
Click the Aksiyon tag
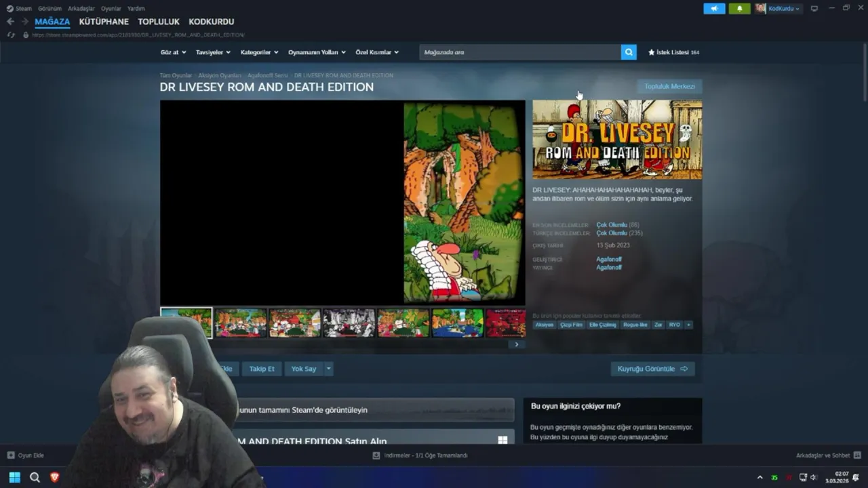point(545,325)
